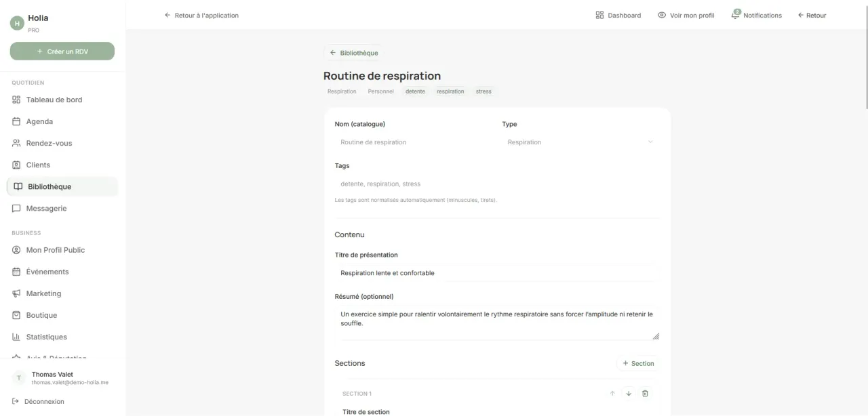Click the Mon Profil Public user icon
Screen dimensions: 868x416
point(17,250)
